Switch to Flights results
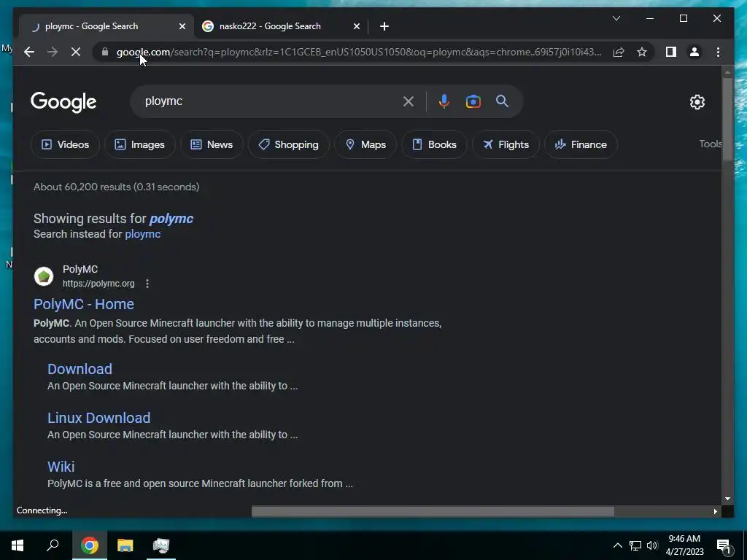This screenshot has height=560, width=747. point(506,144)
